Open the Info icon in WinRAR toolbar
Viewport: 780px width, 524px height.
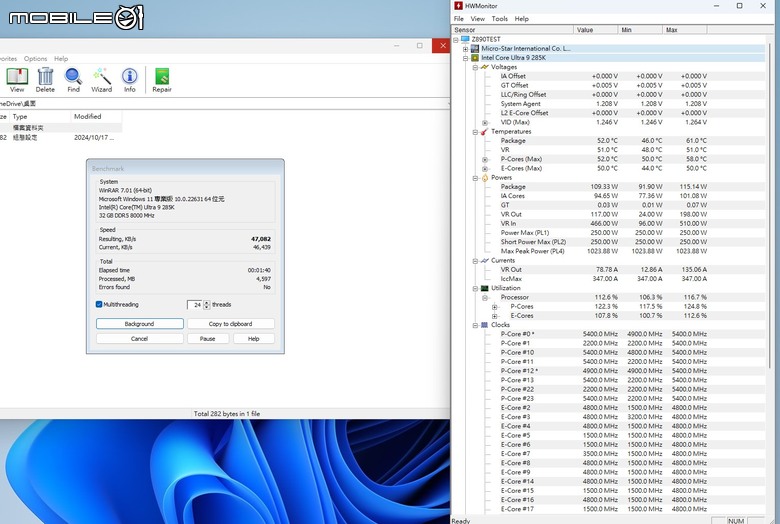pyautogui.click(x=130, y=80)
